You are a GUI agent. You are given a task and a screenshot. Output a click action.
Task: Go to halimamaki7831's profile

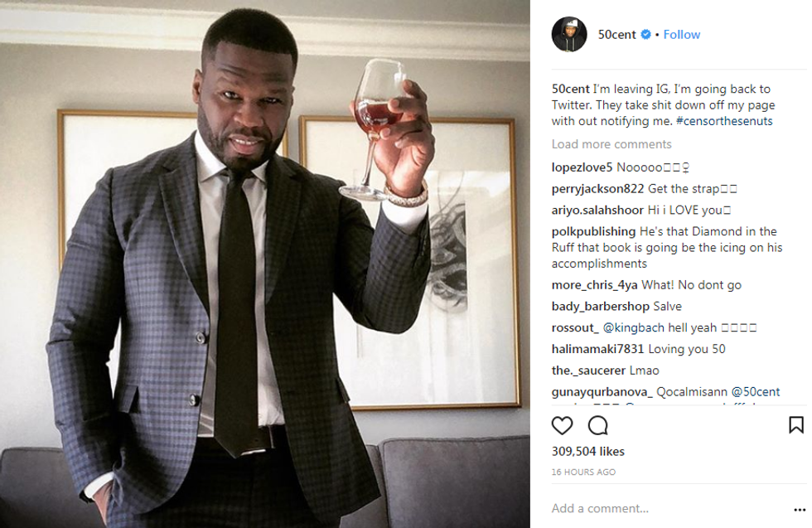597,349
